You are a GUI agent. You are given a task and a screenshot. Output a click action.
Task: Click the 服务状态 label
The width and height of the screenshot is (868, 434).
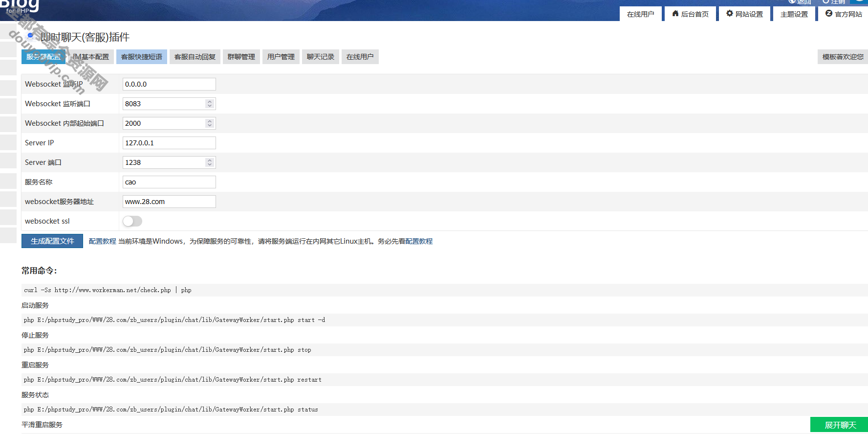(x=35, y=395)
